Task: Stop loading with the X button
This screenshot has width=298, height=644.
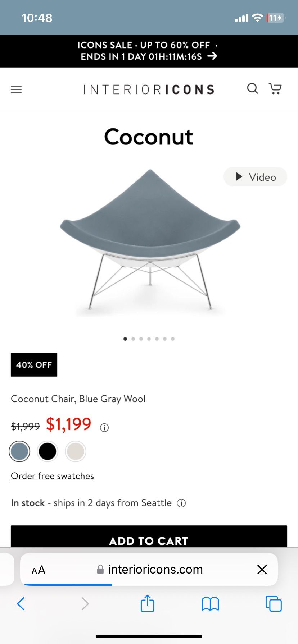Action: [262, 569]
